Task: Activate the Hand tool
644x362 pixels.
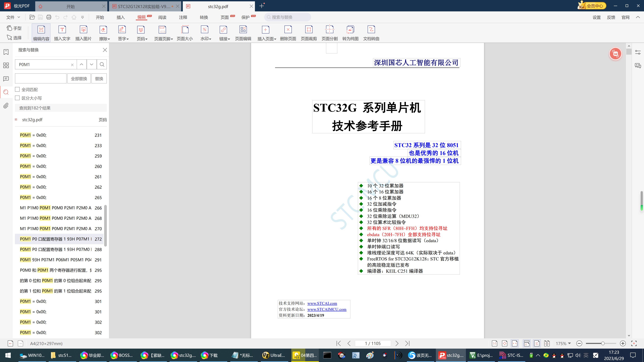Action: pos(14,28)
